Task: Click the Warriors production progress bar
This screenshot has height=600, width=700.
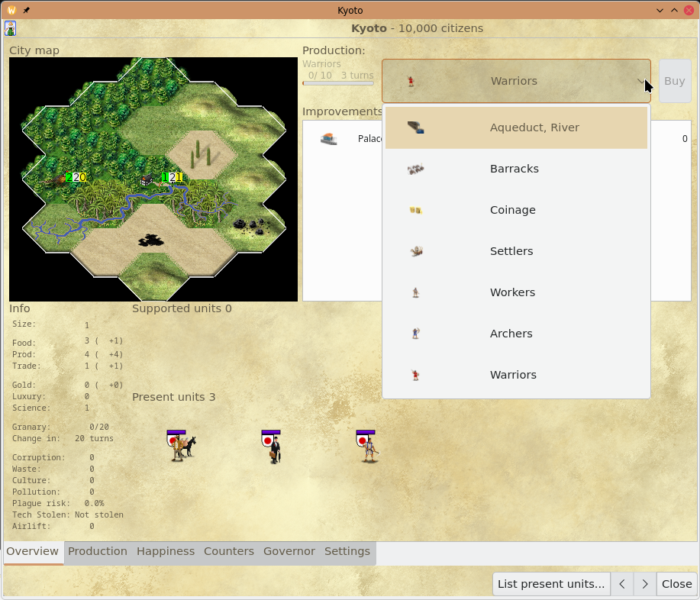Action: click(337, 83)
